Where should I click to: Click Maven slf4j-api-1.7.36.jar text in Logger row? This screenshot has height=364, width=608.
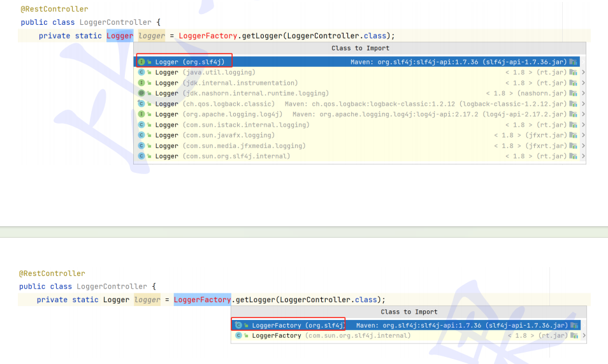pyautogui.click(x=459, y=62)
